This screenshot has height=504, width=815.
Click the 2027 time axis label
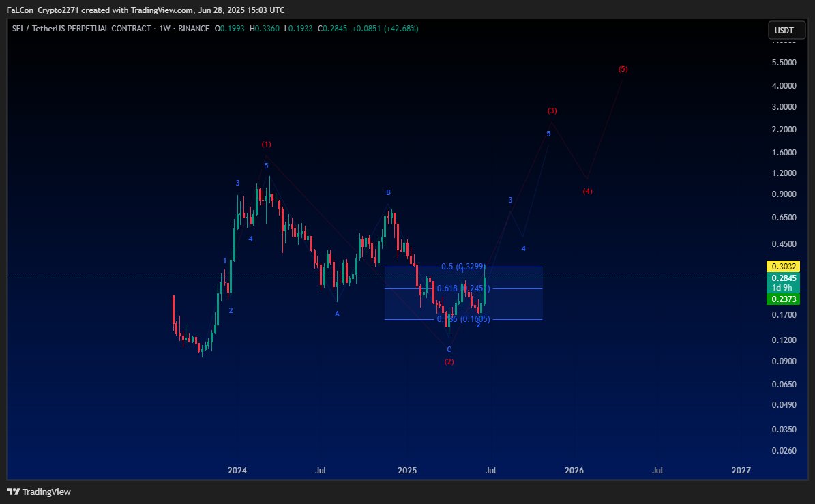click(x=741, y=470)
